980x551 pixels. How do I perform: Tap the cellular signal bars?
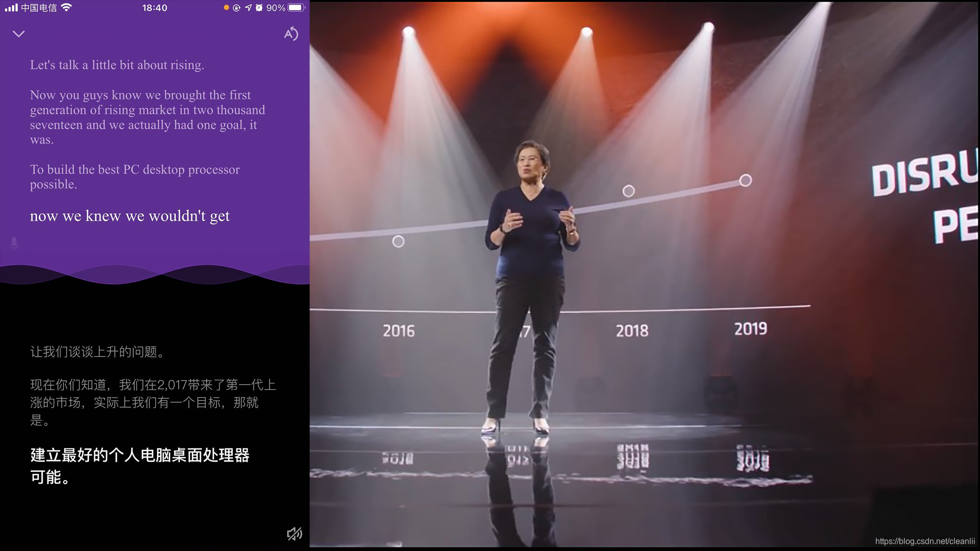pyautogui.click(x=11, y=8)
